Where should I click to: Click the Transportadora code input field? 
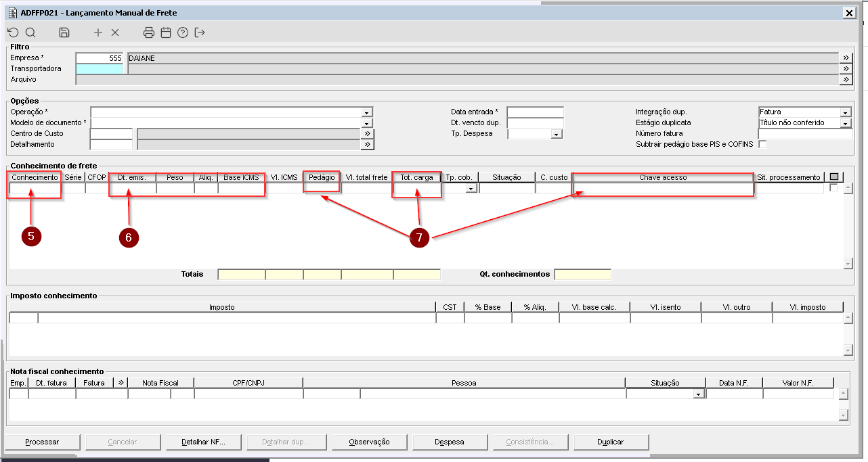(x=100, y=69)
